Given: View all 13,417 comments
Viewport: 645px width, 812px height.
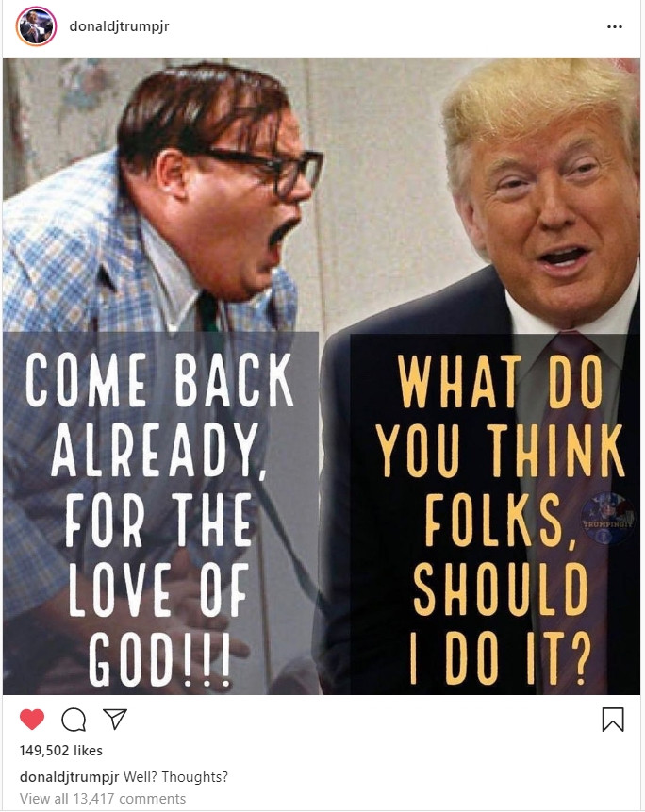Looking at the screenshot, I should click(103, 799).
